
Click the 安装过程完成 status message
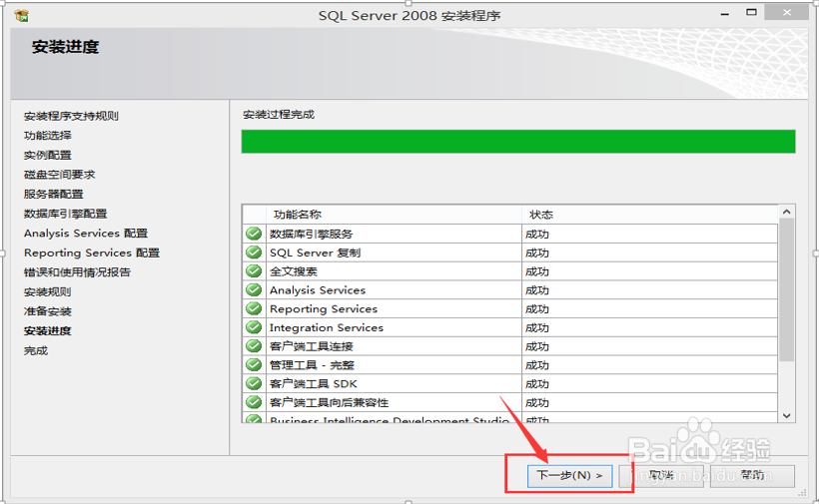[x=279, y=115]
